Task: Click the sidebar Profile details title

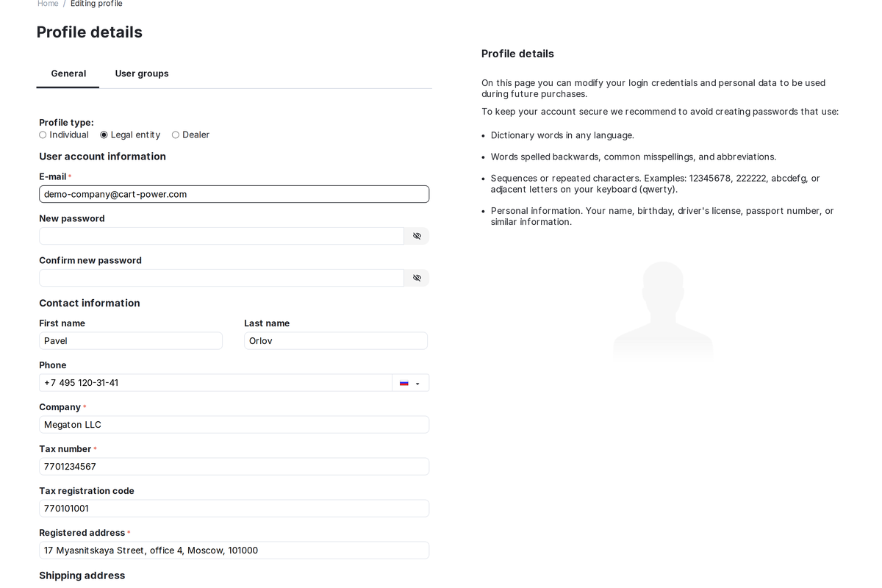Action: (x=517, y=54)
